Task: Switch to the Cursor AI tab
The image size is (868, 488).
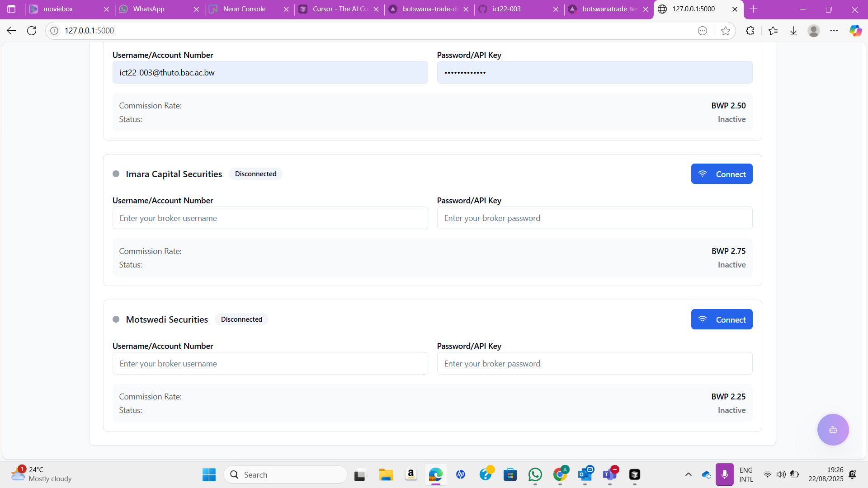Action: pos(339,9)
